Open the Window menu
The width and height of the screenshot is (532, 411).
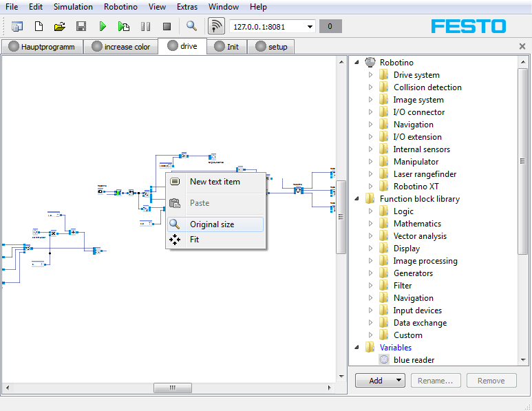pos(223,7)
